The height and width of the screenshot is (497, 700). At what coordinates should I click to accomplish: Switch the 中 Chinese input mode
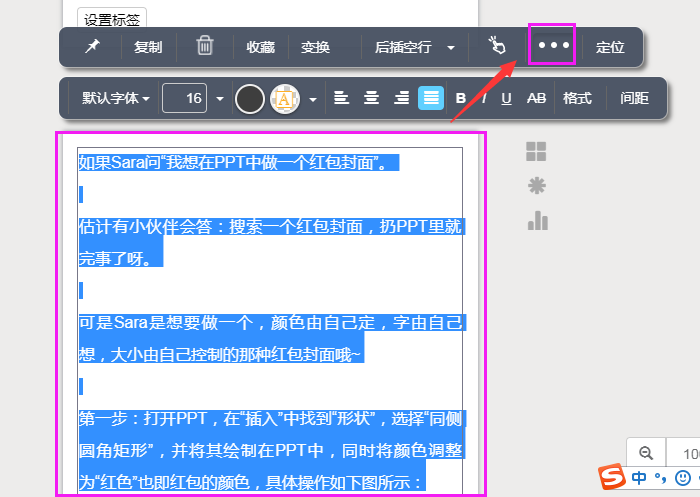pyautogui.click(x=639, y=478)
